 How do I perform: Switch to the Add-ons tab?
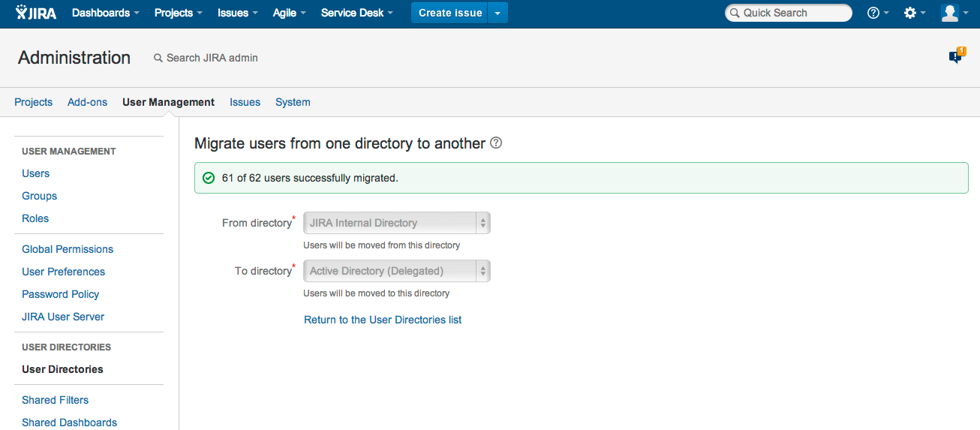[x=87, y=102]
